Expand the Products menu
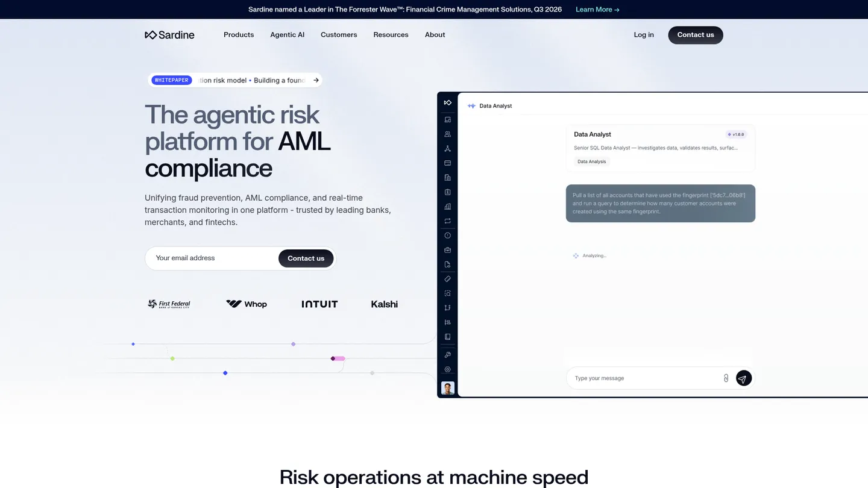Viewport: 868px width, 488px height. click(239, 35)
